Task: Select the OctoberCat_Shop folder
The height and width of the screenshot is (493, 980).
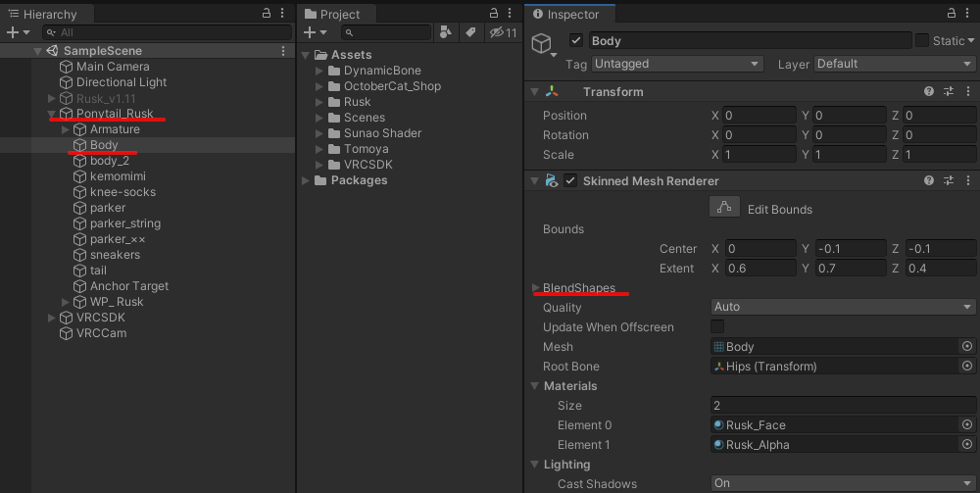Action: click(x=392, y=86)
